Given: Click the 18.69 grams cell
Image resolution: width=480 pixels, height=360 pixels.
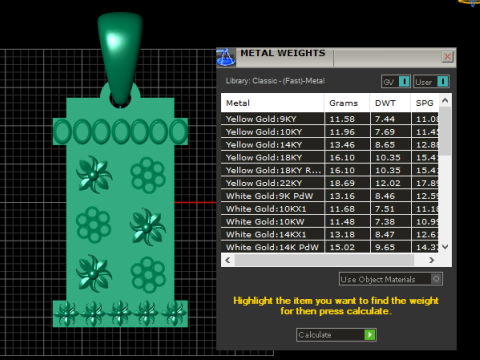Looking at the screenshot, I should pos(347,183).
